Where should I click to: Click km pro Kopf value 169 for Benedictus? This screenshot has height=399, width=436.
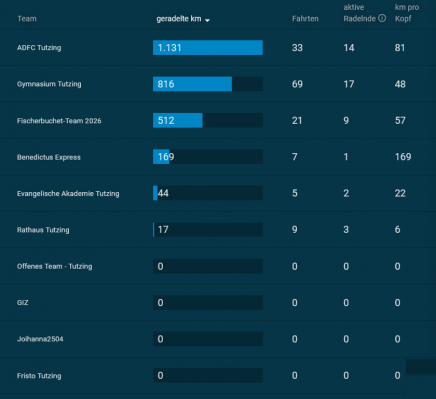point(403,157)
